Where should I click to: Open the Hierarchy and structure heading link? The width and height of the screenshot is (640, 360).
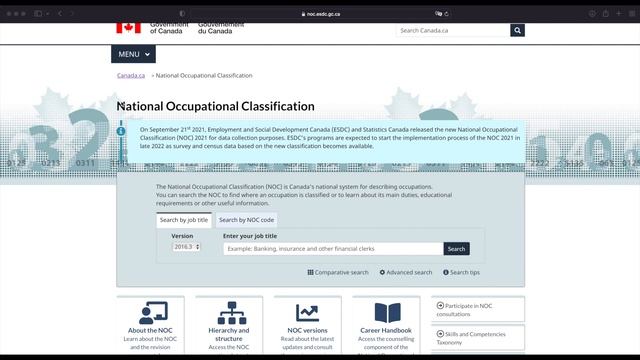229,334
